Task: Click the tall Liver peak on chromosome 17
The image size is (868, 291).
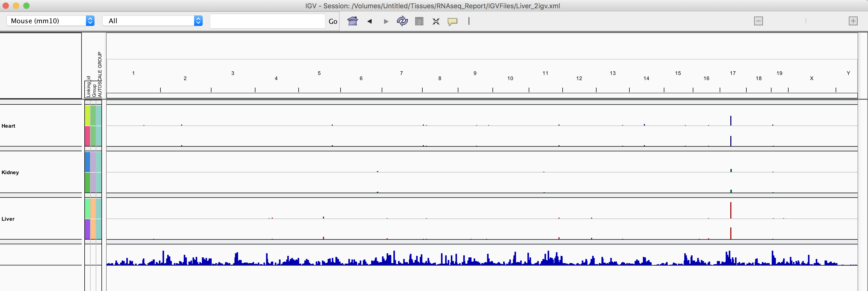Action: pyautogui.click(x=731, y=210)
